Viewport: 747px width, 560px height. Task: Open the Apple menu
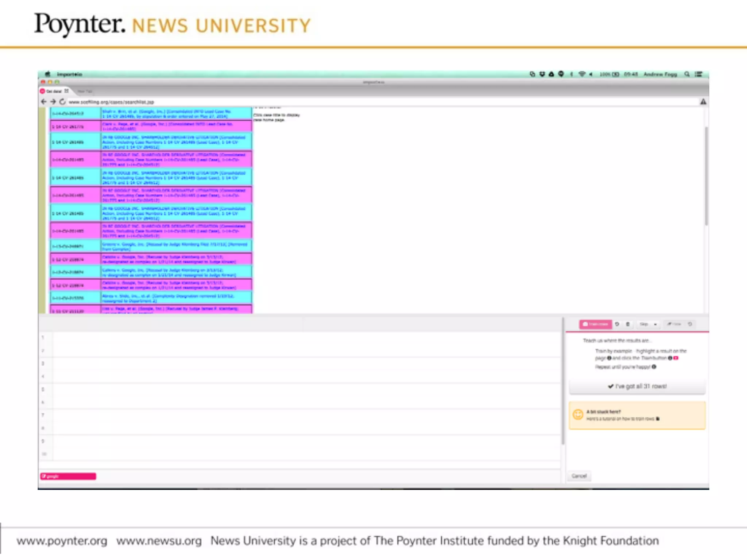(x=47, y=74)
